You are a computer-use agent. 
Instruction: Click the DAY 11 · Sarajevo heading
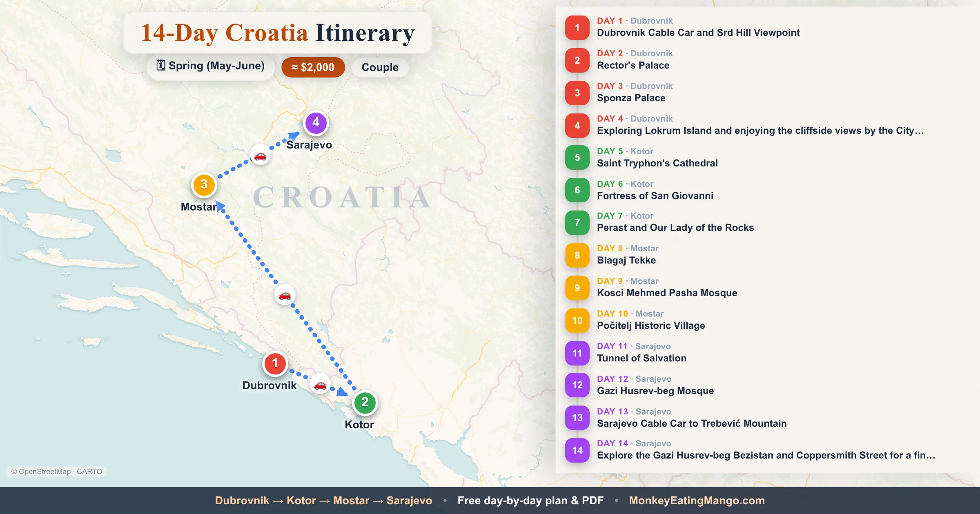click(634, 346)
